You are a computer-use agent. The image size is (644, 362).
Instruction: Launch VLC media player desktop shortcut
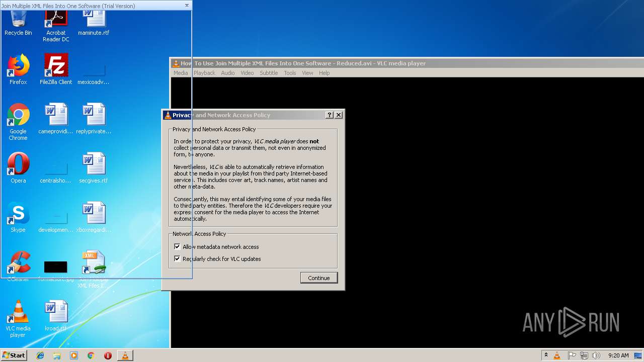click(18, 319)
